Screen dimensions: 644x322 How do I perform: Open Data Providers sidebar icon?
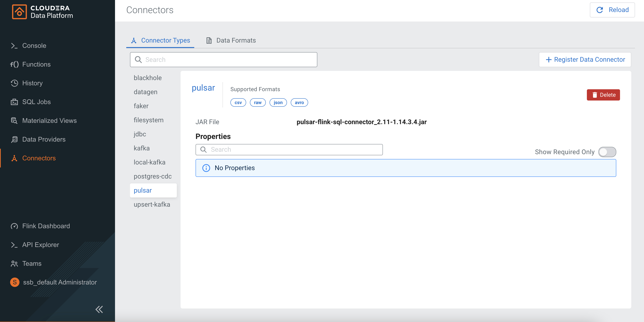(x=14, y=139)
